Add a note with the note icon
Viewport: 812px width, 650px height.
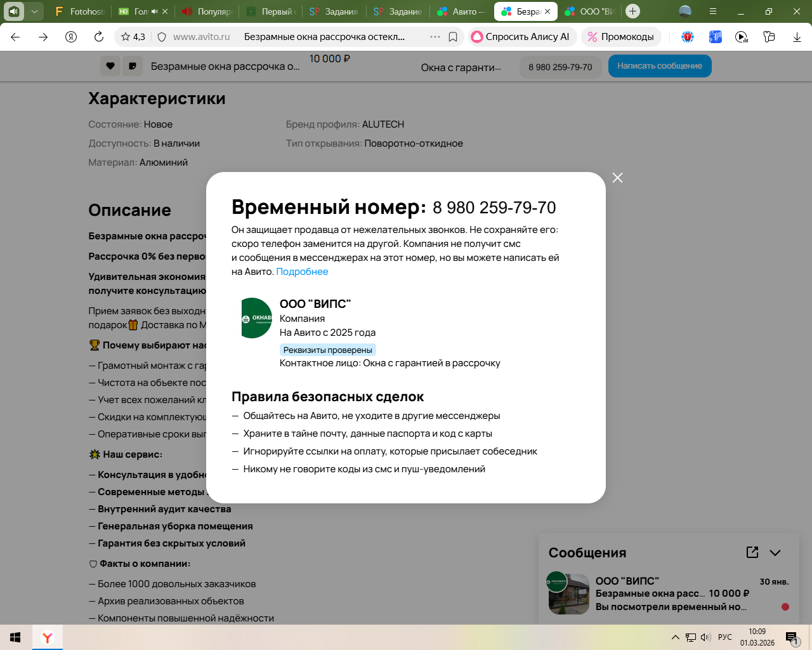pos(133,66)
